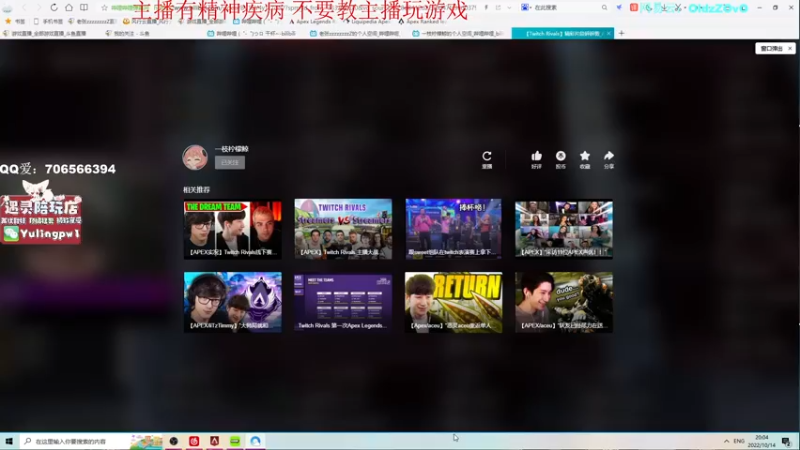Click the uploader's pink-haired avatar
Image resolution: width=800 pixels, height=450 pixels.
pyautogui.click(x=195, y=157)
